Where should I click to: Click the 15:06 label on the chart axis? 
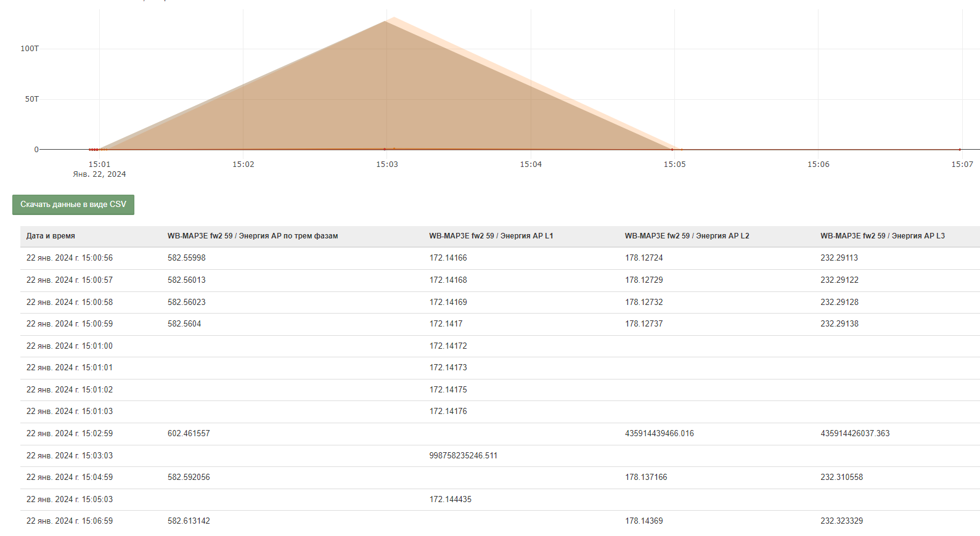[x=819, y=164]
